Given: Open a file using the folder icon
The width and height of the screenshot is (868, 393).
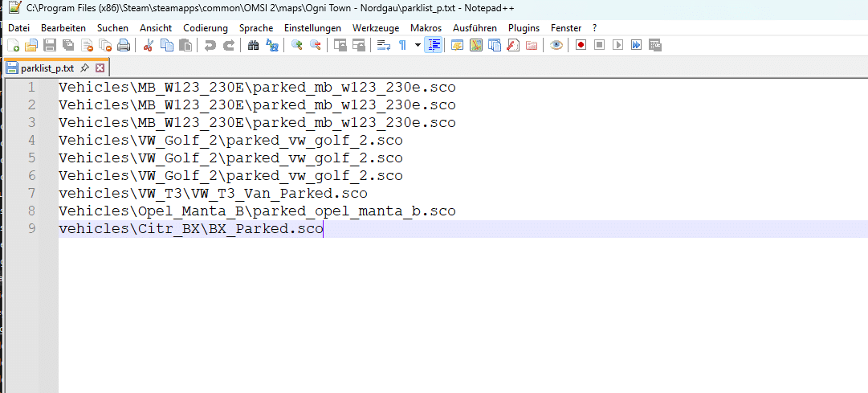Looking at the screenshot, I should (x=31, y=46).
